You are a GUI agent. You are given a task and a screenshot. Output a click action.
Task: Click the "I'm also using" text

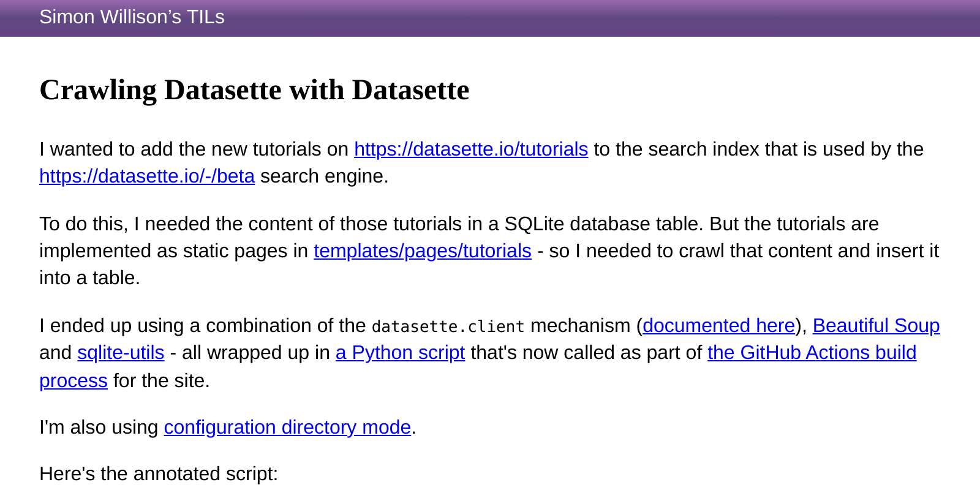tap(99, 427)
